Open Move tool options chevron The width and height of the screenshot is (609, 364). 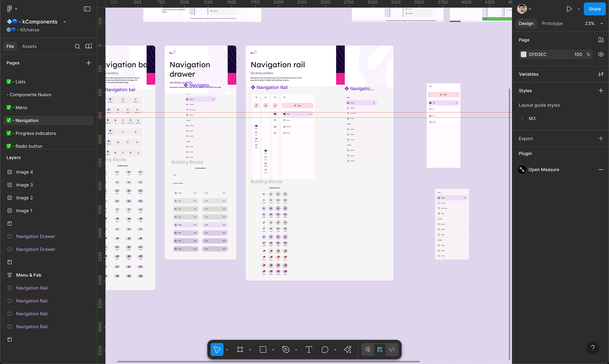[227, 350]
